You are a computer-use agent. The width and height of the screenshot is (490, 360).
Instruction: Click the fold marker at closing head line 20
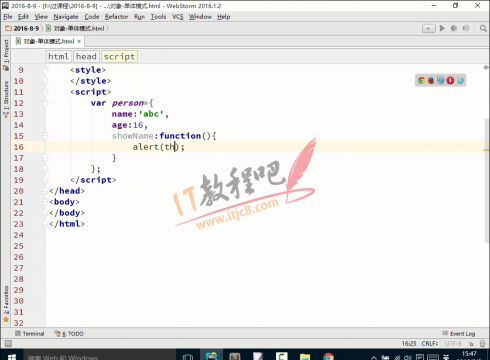tap(45, 191)
